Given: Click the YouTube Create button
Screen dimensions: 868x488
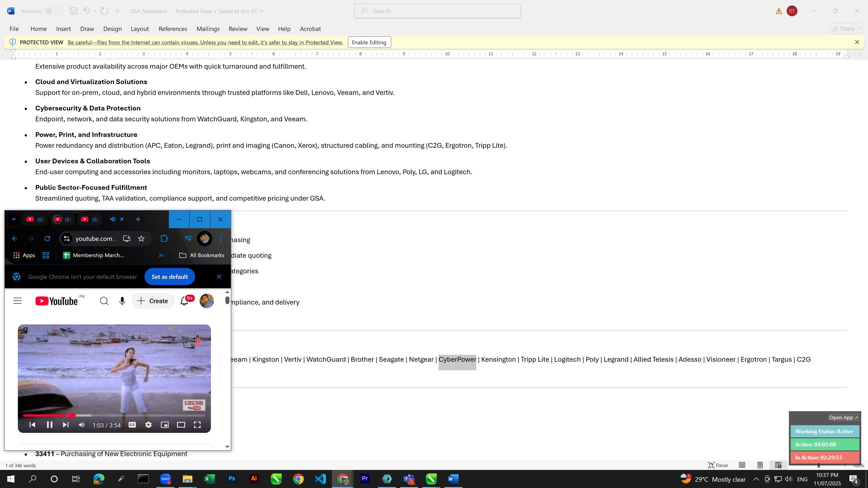Looking at the screenshot, I should pos(153,301).
